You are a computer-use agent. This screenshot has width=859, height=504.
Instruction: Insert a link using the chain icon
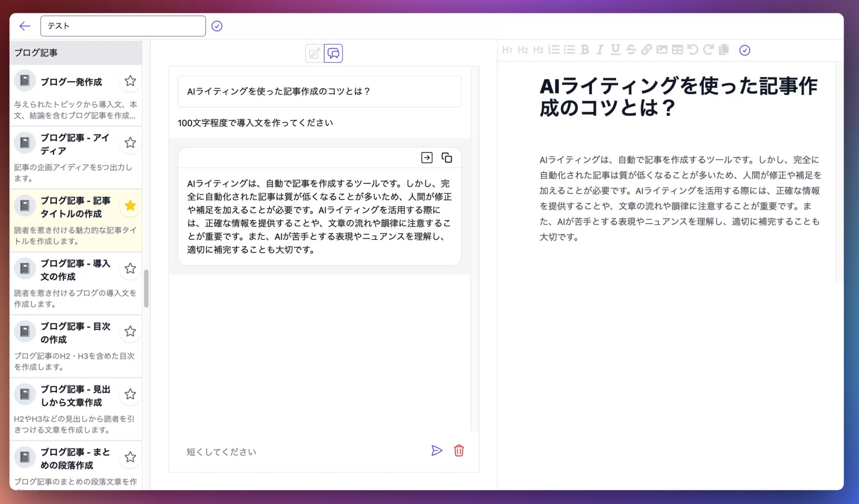coord(646,50)
